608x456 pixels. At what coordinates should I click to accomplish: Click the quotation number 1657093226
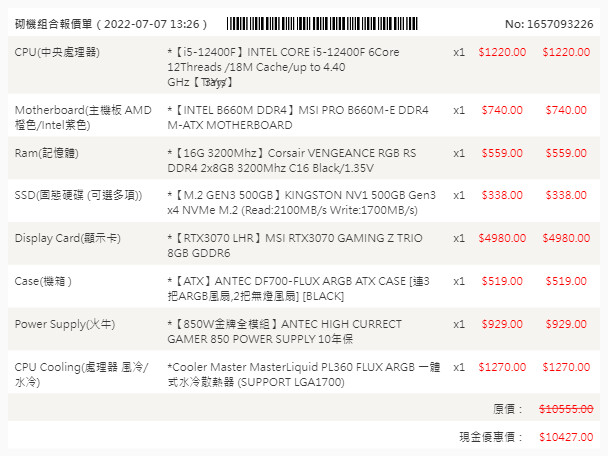coord(548,22)
